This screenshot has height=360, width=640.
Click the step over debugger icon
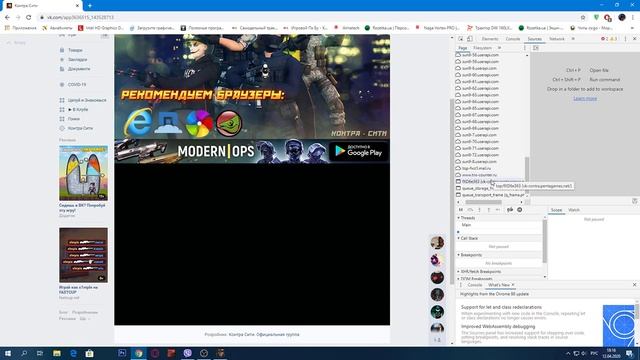click(x=470, y=210)
